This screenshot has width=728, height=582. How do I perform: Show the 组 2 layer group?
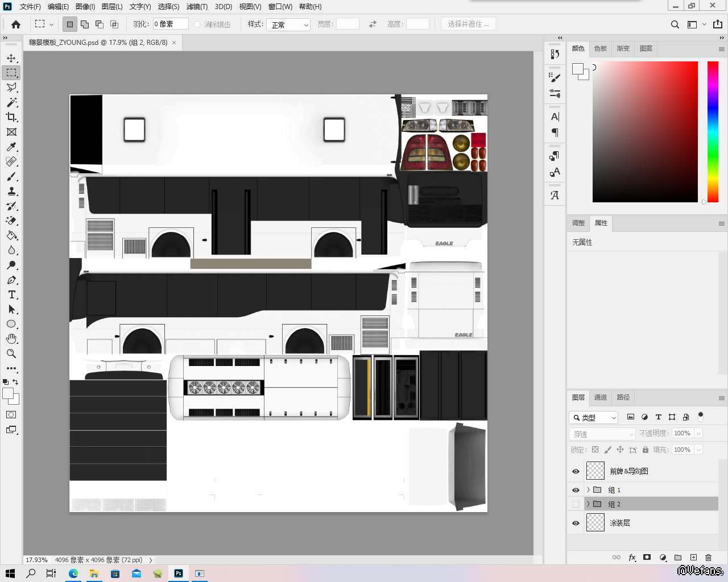tap(576, 504)
